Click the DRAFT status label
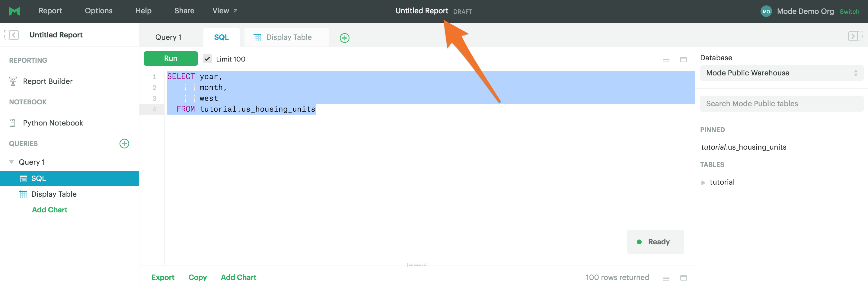The width and height of the screenshot is (868, 289). tap(463, 12)
